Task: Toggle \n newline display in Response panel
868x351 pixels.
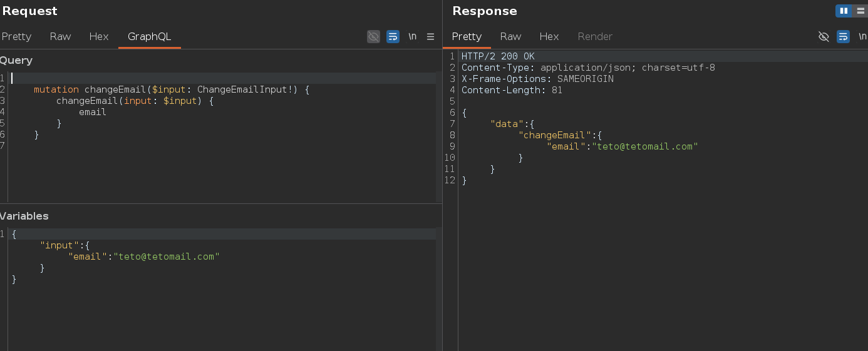Action: pos(862,36)
